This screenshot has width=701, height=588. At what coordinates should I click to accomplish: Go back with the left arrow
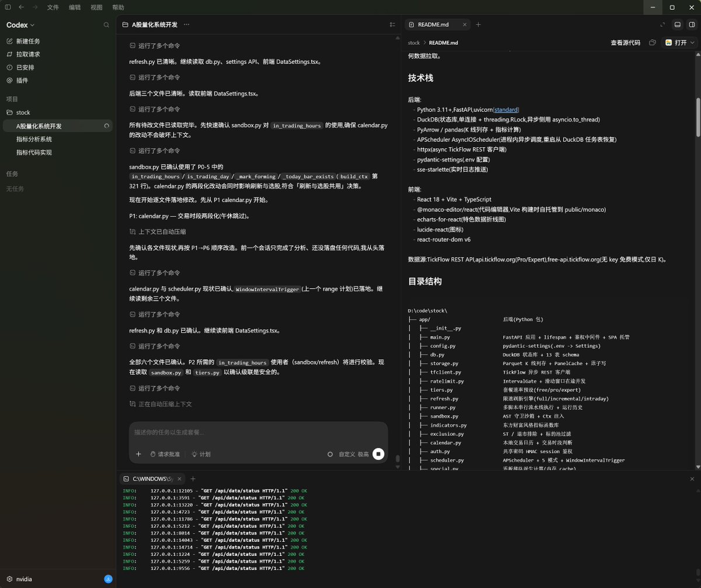22,8
